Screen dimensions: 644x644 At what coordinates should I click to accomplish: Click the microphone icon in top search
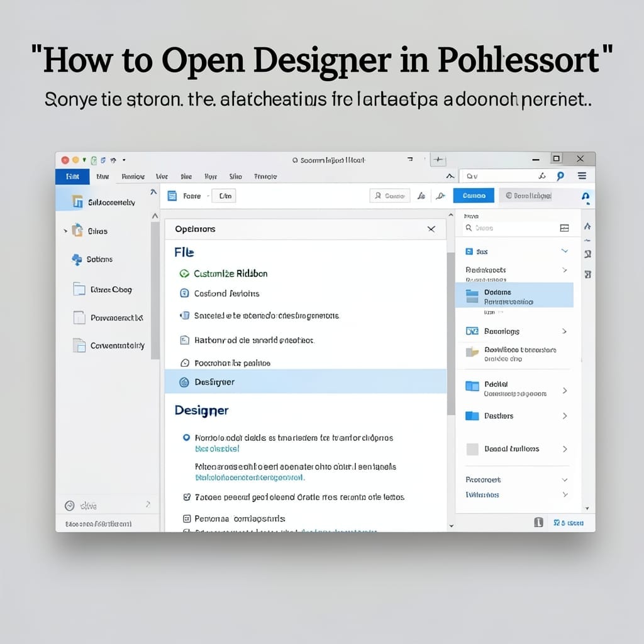542,176
